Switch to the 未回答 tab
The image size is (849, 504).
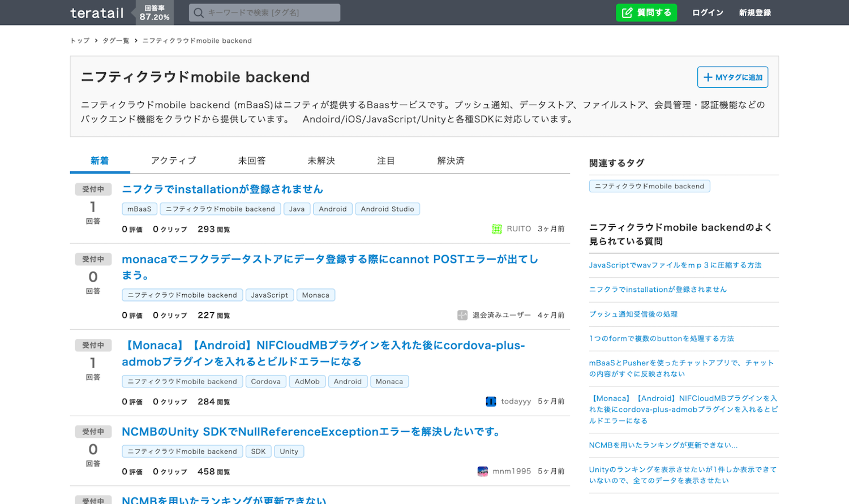click(x=252, y=161)
